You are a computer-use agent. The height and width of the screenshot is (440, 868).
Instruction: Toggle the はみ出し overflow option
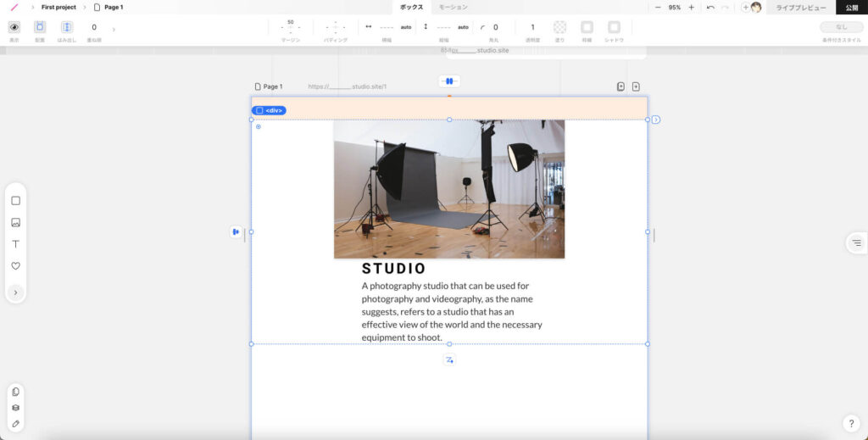[67, 27]
